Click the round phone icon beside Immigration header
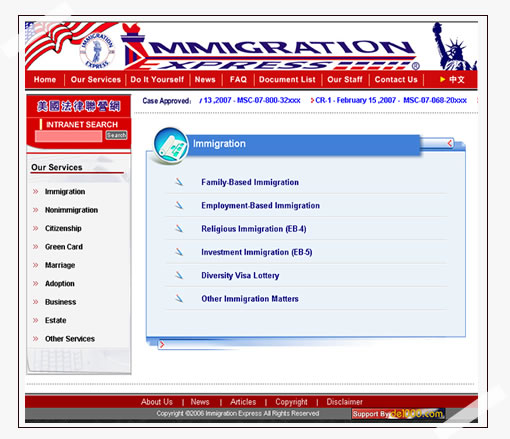 pyautogui.click(x=171, y=146)
